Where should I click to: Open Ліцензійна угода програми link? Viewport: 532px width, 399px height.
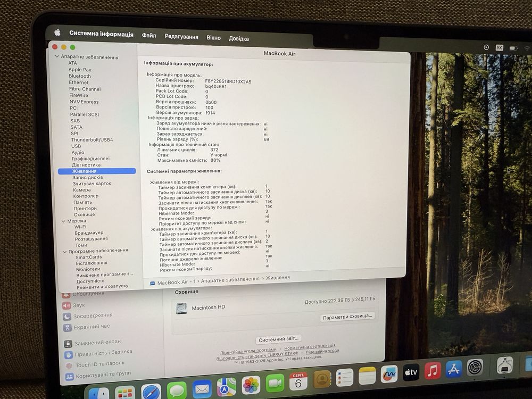coord(248,351)
